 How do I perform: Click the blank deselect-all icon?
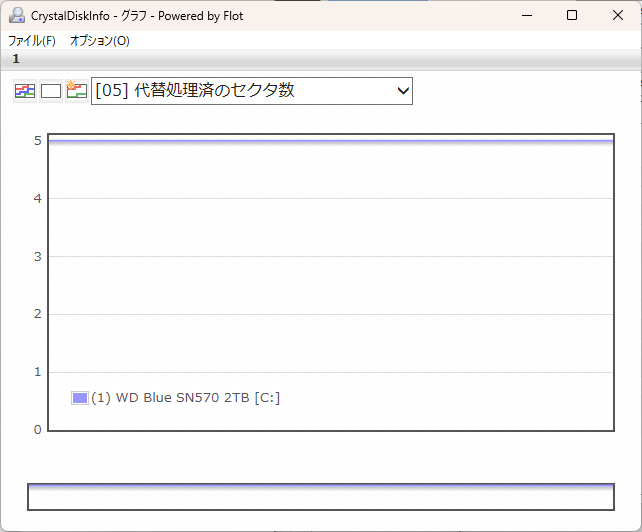pos(51,91)
